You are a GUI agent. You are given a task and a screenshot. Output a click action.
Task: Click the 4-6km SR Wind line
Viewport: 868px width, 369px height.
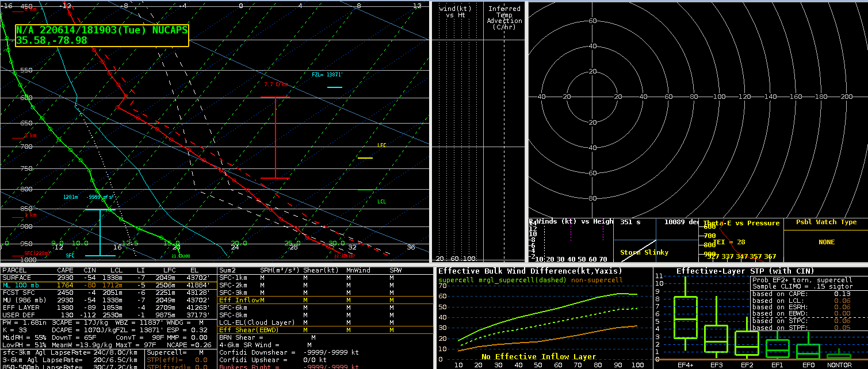[x=266, y=345]
